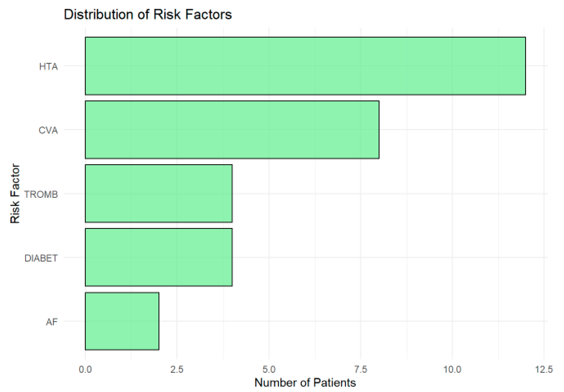Click the CVA y-axis label
564x392 pixels.
click(x=48, y=130)
